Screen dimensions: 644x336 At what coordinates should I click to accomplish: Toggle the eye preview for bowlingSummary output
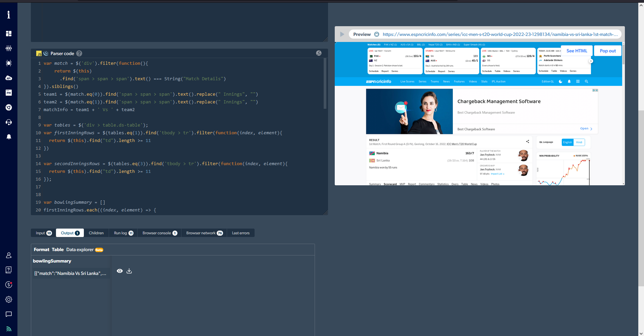pos(120,271)
